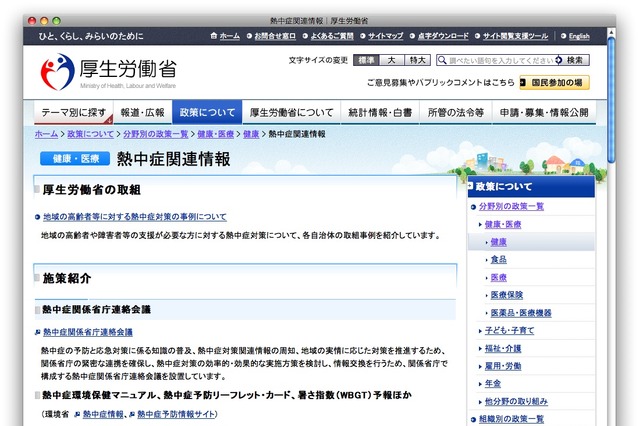Click external link icon beside 熱中症情報
Image resolution: width=639 pixels, height=426 pixels.
(77, 415)
